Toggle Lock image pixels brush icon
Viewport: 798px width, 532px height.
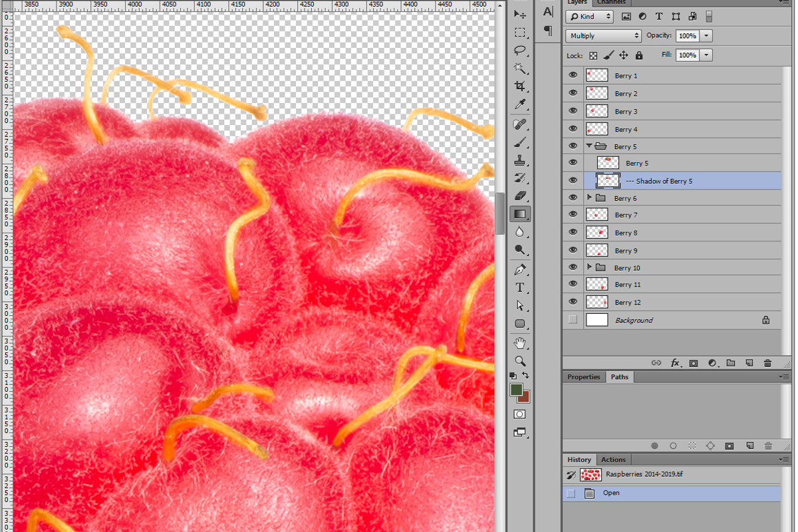(x=608, y=56)
